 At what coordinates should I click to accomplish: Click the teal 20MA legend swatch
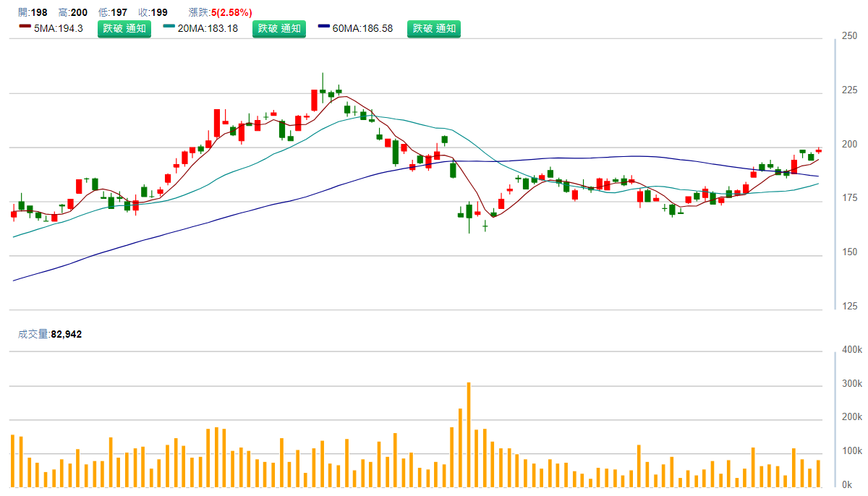169,27
